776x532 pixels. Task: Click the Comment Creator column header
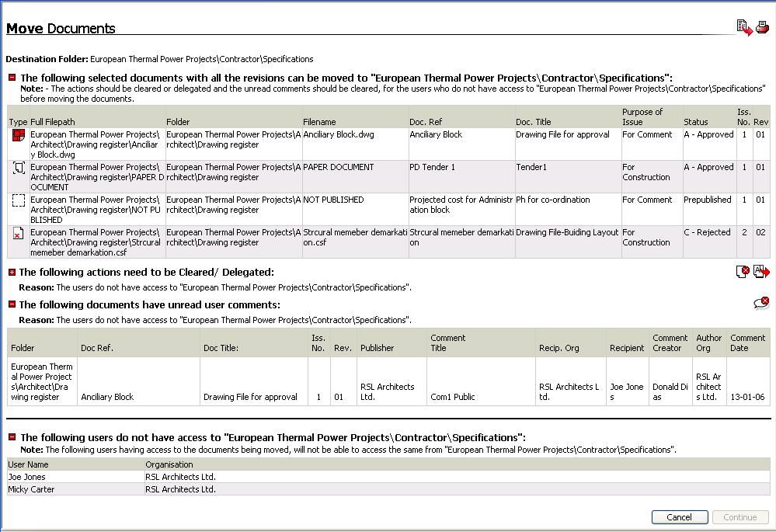coord(670,343)
